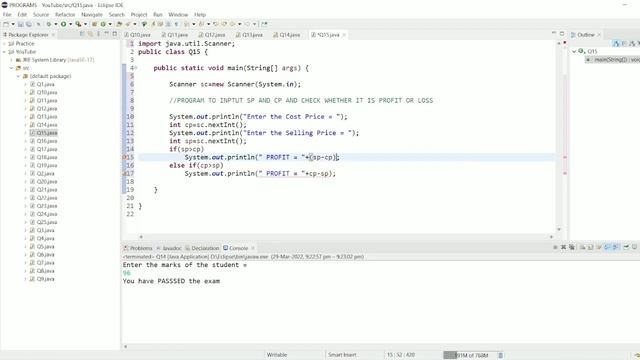This screenshot has height=360, width=640.
Task: Open the Run menu
Action: (x=158, y=15)
